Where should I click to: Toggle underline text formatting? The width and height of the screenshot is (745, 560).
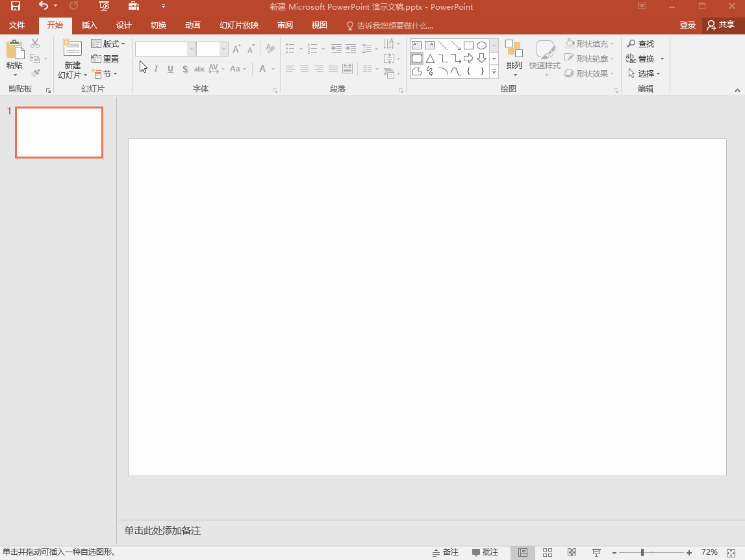171,69
